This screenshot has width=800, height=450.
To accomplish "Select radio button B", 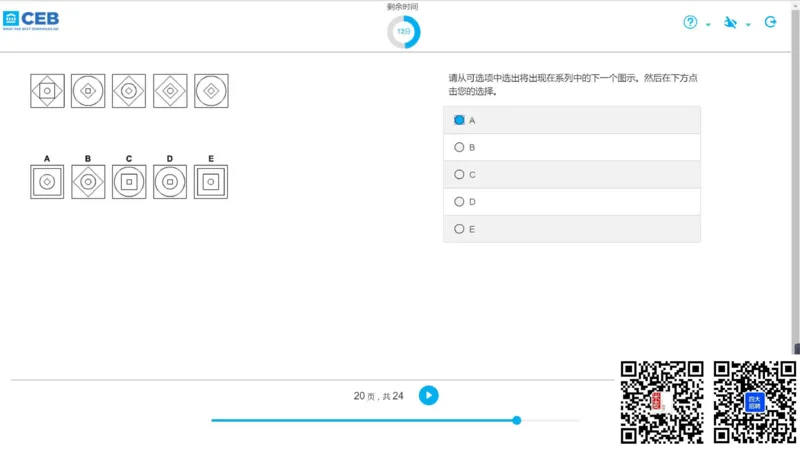I will point(459,147).
